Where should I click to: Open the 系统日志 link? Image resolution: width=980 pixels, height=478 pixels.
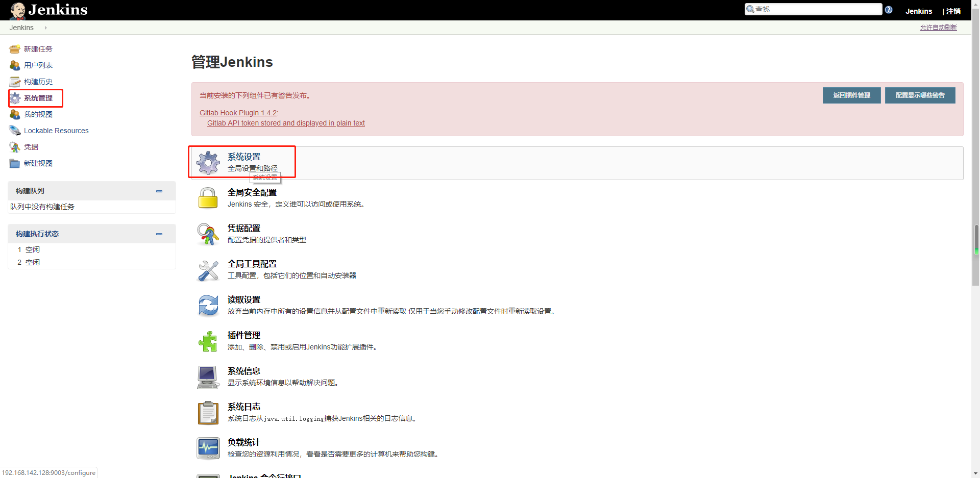[x=244, y=407]
